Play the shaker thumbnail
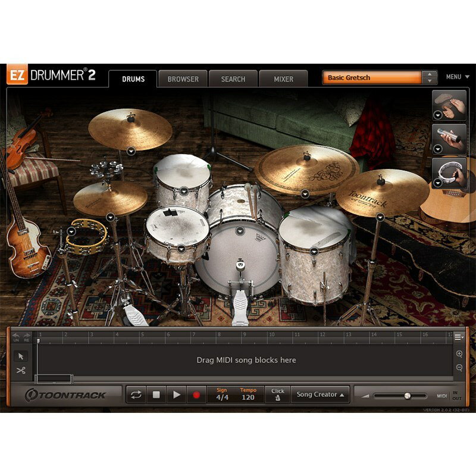Image resolution: width=476 pixels, height=476 pixels. [x=449, y=139]
